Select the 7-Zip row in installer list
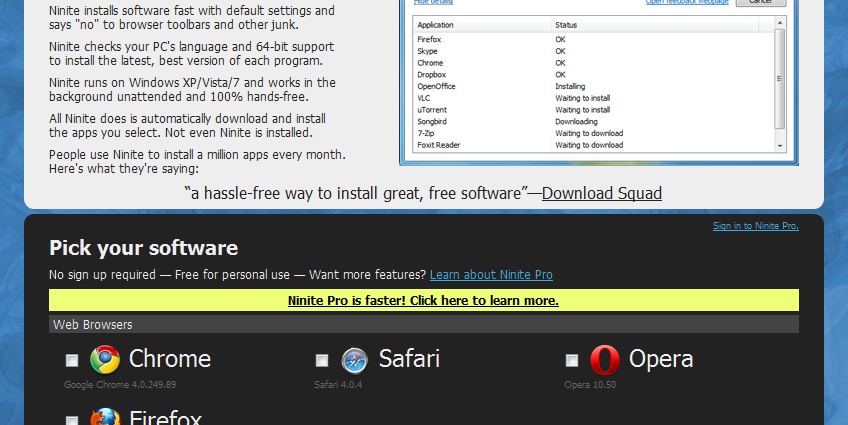Image resolution: width=848 pixels, height=425 pixels. [593, 133]
